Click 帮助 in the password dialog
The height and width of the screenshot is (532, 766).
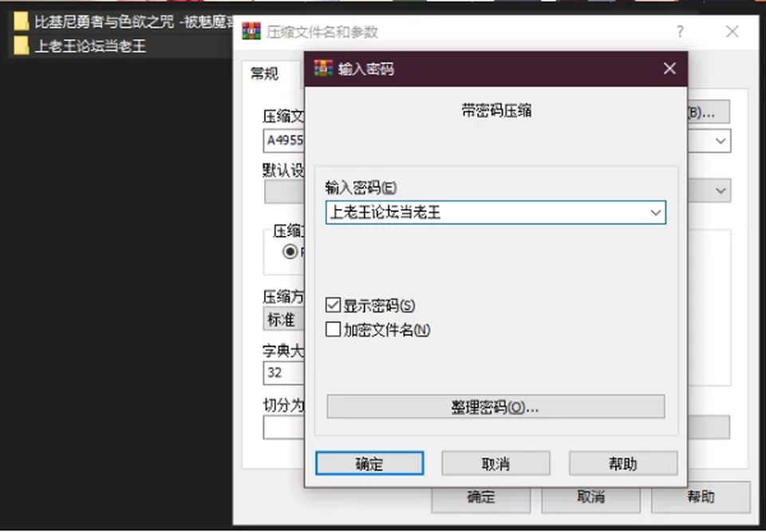pyautogui.click(x=623, y=463)
